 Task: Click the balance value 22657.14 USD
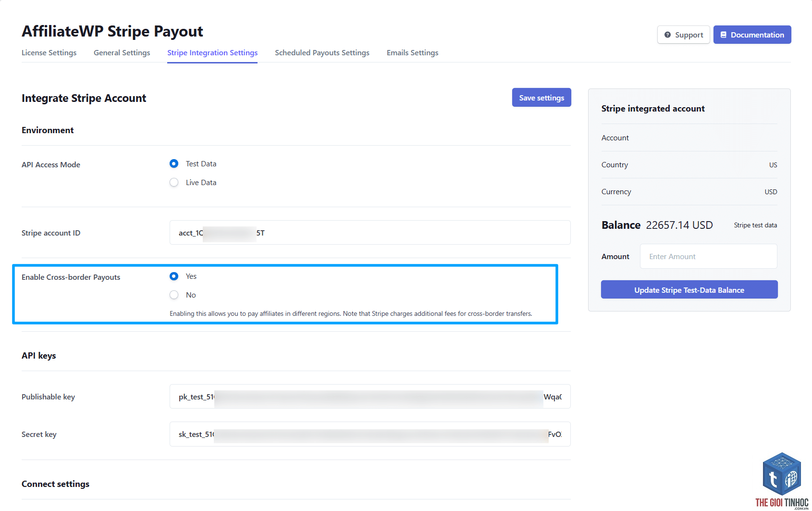coord(679,225)
